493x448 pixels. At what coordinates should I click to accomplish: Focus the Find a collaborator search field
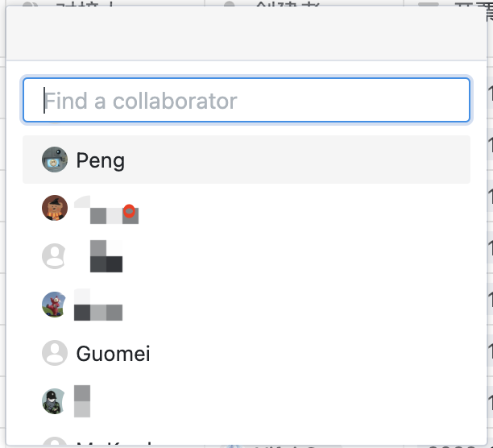(x=246, y=100)
